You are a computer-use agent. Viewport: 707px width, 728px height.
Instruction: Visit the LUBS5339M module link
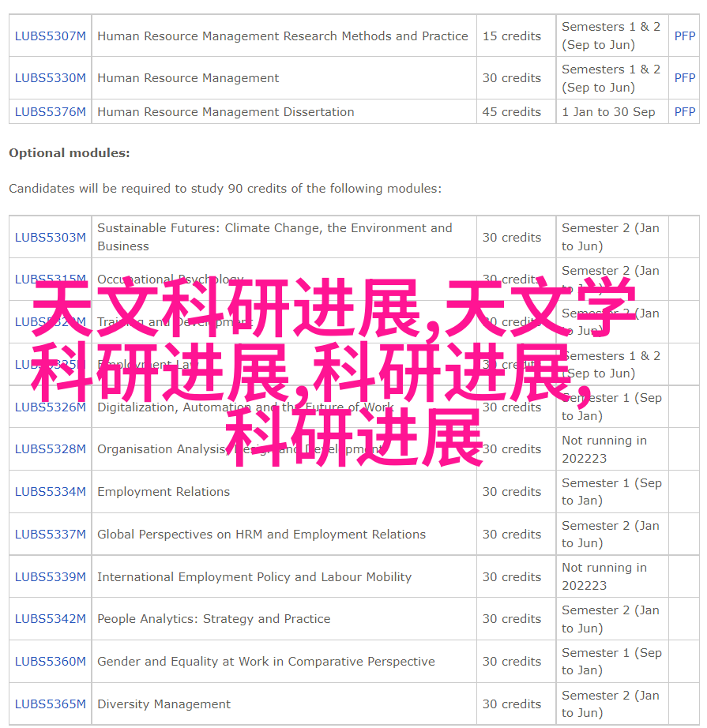tap(50, 577)
